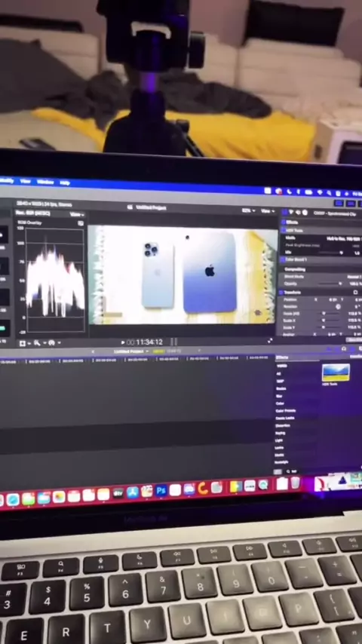This screenshot has height=644, width=362.
Task: Open the View menu in the menu bar
Action: [x=26, y=181]
